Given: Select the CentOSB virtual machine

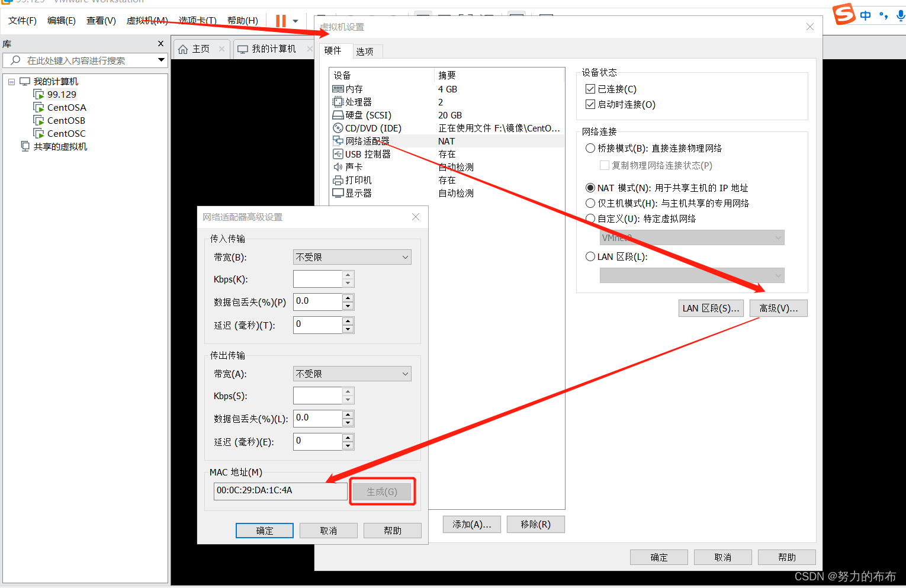Looking at the screenshot, I should [66, 121].
